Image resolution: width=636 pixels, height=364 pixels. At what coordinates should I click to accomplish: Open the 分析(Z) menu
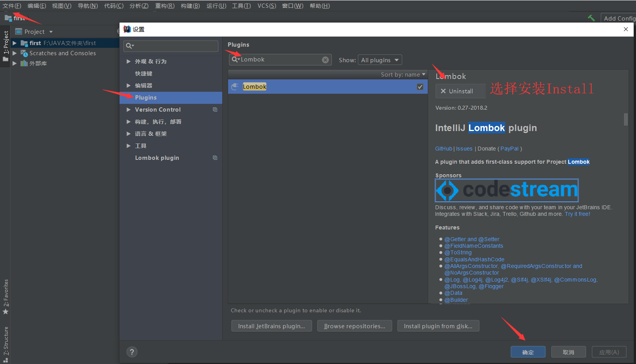coord(139,6)
